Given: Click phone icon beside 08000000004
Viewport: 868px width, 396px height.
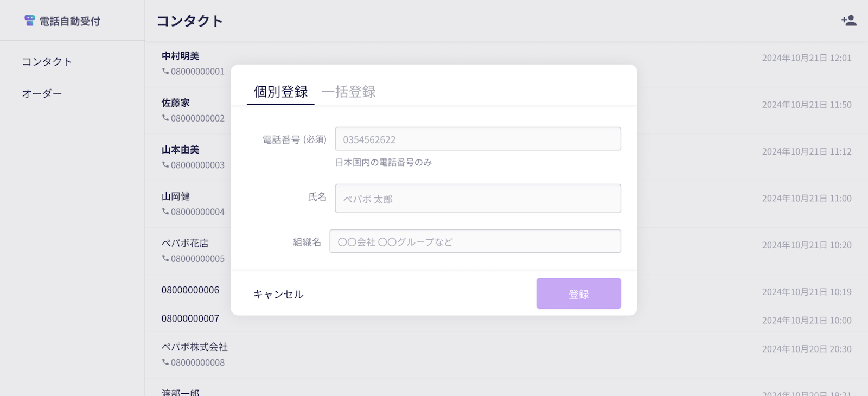Looking at the screenshot, I should [x=165, y=212].
